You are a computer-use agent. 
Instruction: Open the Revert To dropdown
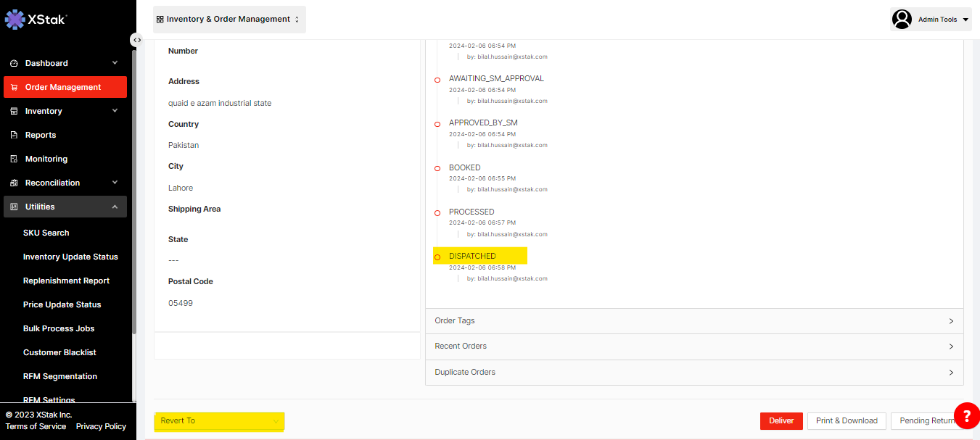click(x=219, y=421)
